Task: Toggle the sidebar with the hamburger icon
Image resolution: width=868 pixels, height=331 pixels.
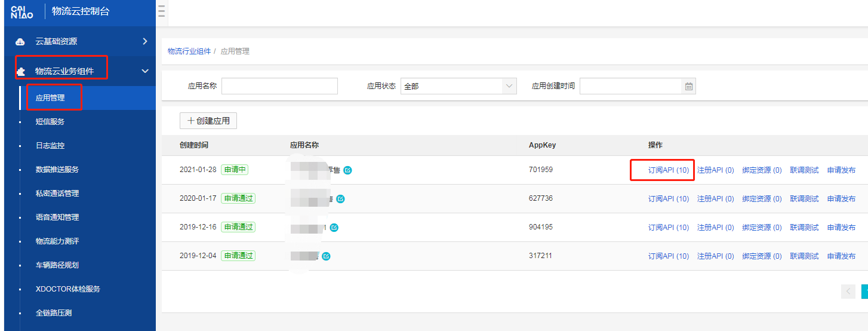Action: (x=162, y=12)
